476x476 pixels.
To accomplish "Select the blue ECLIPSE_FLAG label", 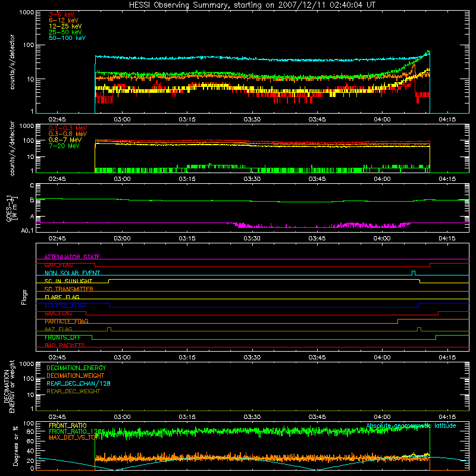I will [x=65, y=305].
